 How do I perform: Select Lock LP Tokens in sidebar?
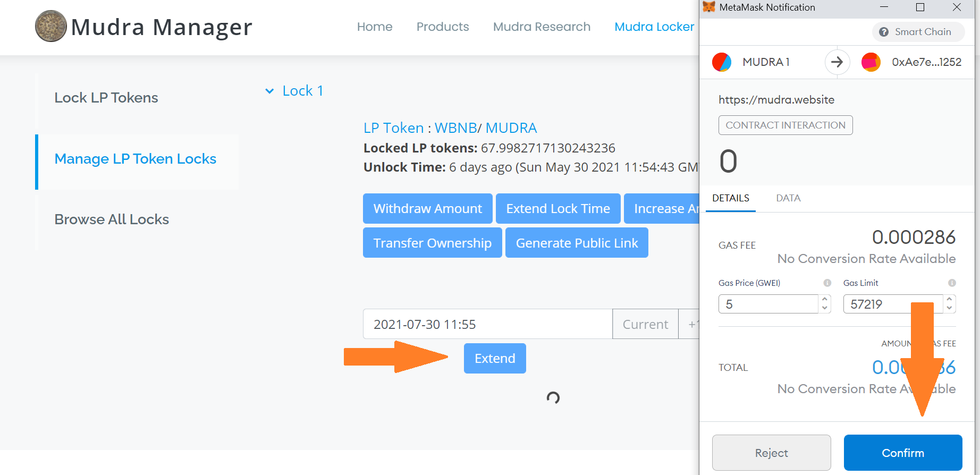106,98
